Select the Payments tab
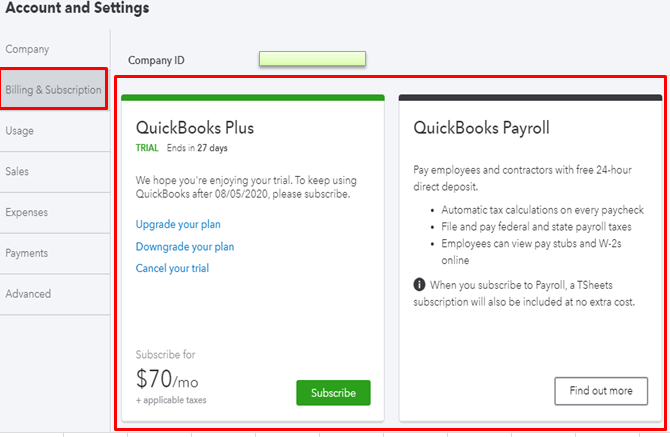Viewport: 670px width, 437px height. coord(27,253)
